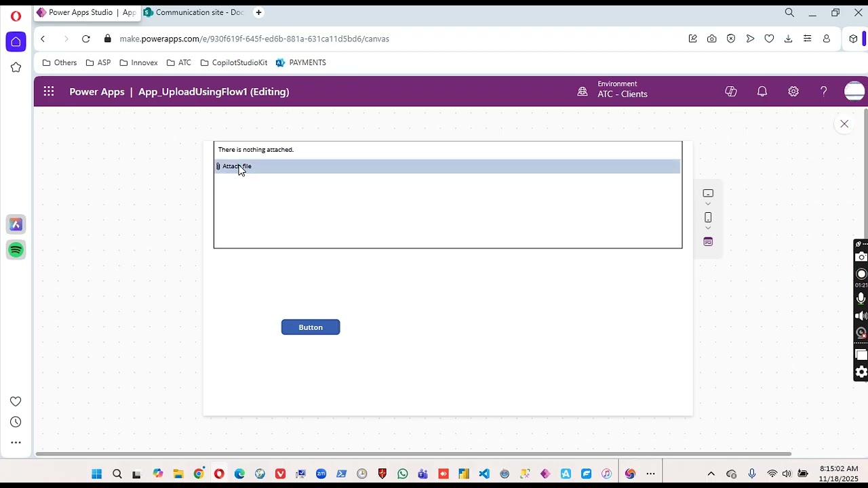Open Opera Easy Setup sliders icon
Screen dimensions: 868x488
click(x=807, y=39)
